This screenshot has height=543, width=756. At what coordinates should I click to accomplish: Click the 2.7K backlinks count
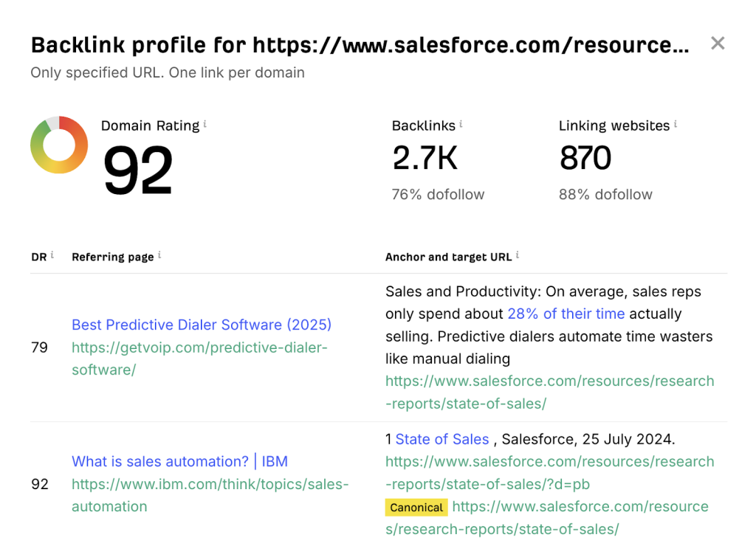coord(425,158)
